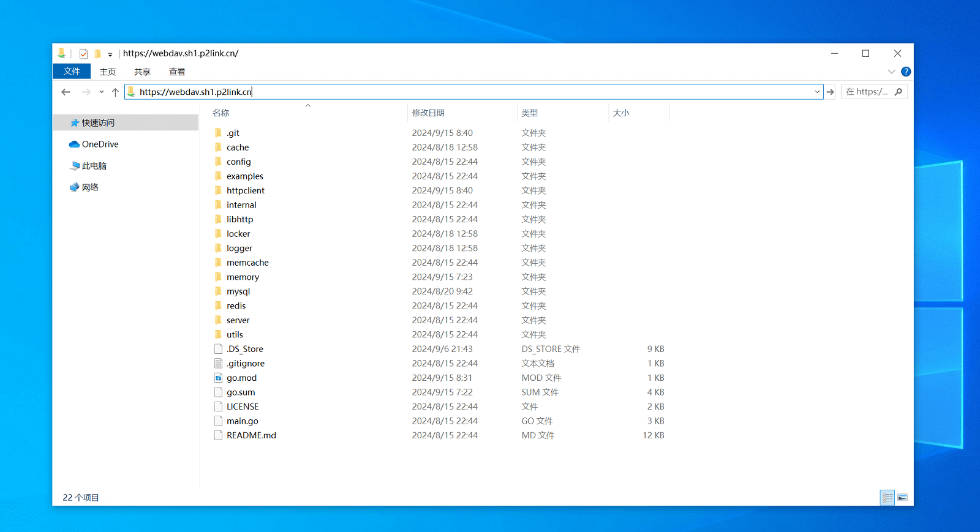This screenshot has width=980, height=532.
Task: Select the server folder icon
Action: pos(218,320)
